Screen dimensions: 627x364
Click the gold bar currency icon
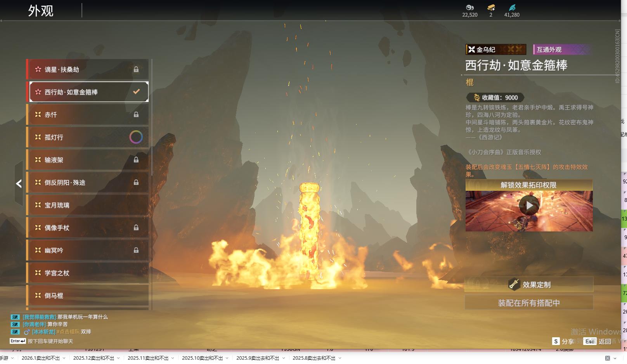tap(491, 7)
